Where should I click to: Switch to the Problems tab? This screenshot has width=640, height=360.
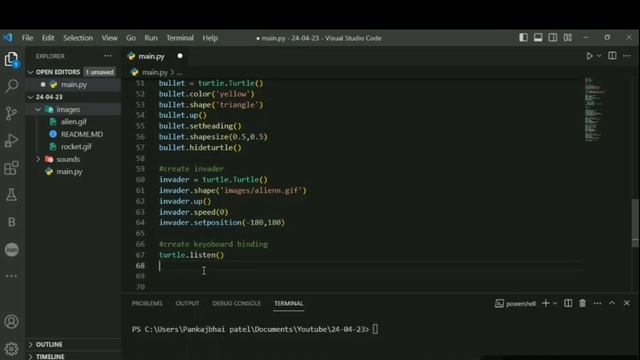(147, 303)
